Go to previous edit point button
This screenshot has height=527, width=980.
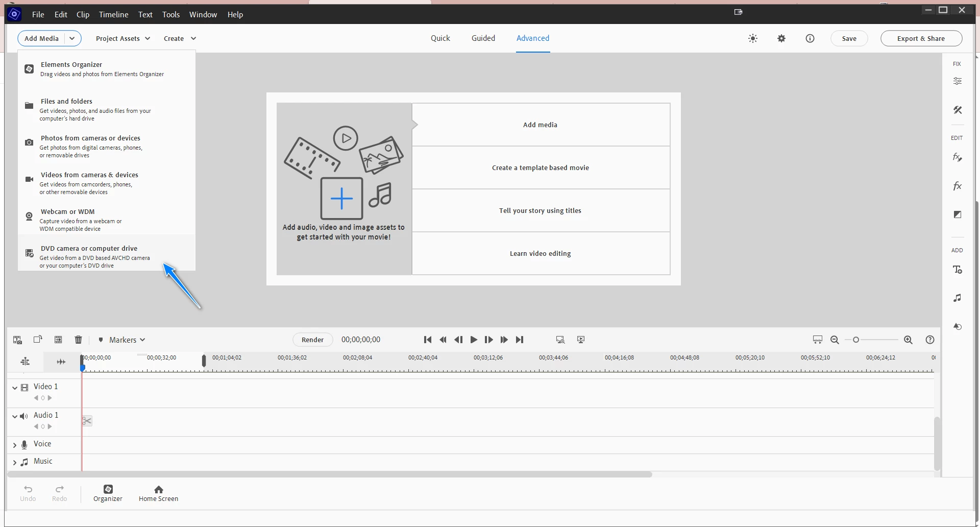tap(428, 340)
